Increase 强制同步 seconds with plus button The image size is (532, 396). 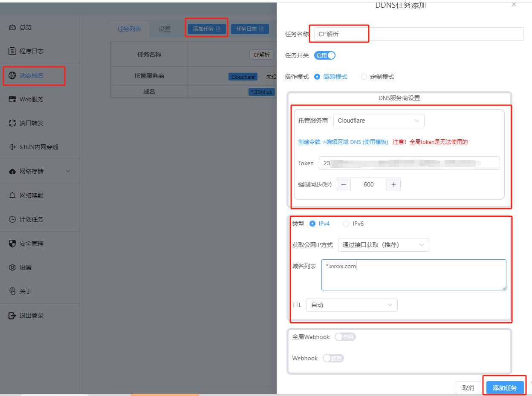point(393,184)
